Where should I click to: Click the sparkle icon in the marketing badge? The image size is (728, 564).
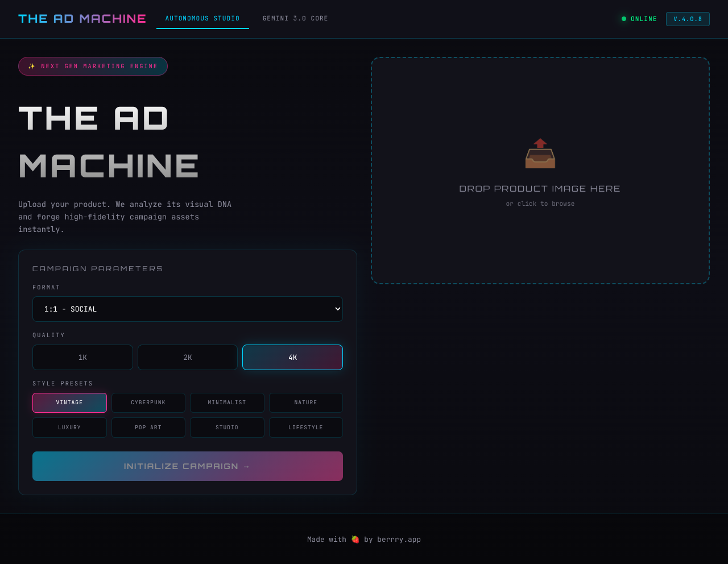(32, 66)
